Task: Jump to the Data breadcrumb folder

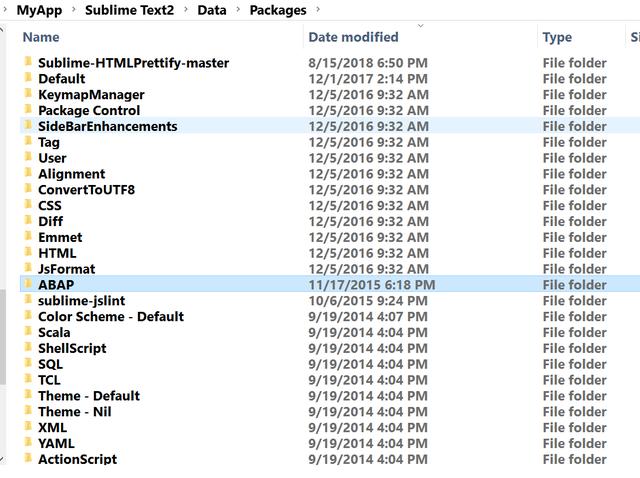Action: coord(212,10)
